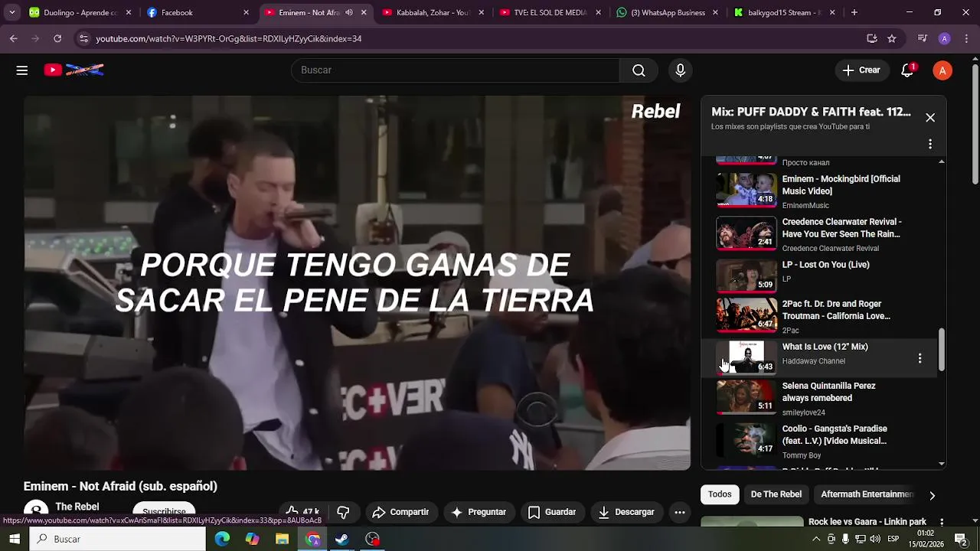
Task: Close the Eminem - Not Afraid tab
Action: coord(364,12)
